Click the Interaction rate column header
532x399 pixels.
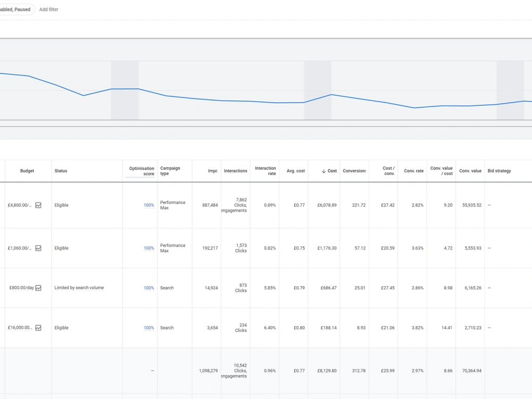tap(265, 171)
